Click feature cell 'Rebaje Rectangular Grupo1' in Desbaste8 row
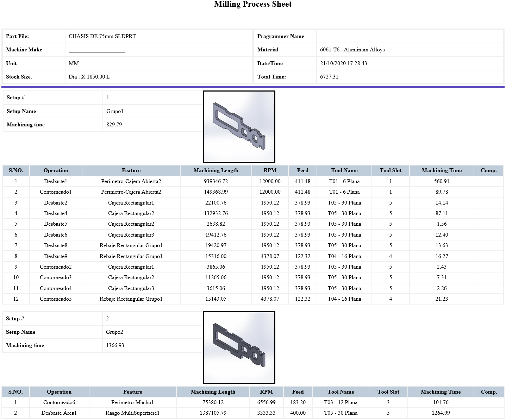The height and width of the screenshot is (420, 506). pos(131,245)
